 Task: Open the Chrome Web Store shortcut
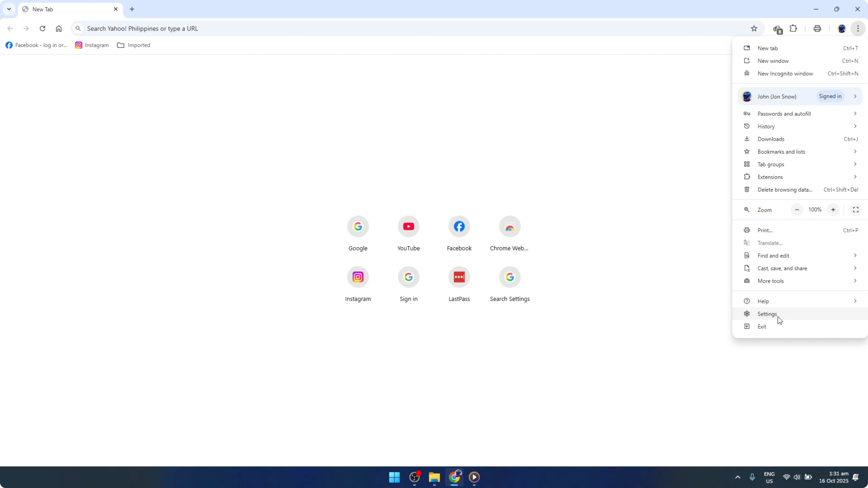pyautogui.click(x=509, y=226)
